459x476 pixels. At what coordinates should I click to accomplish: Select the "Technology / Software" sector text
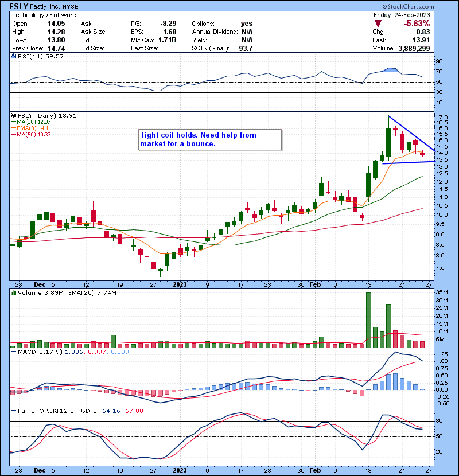pyautogui.click(x=44, y=15)
